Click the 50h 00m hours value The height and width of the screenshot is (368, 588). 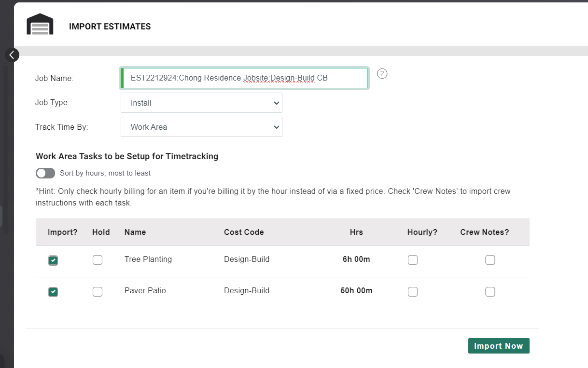tap(356, 290)
